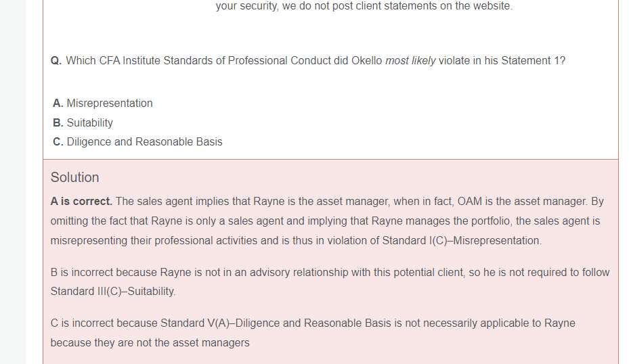Click the bold "Q." question label
Viewport: 629px width, 364px height.
pos(56,61)
